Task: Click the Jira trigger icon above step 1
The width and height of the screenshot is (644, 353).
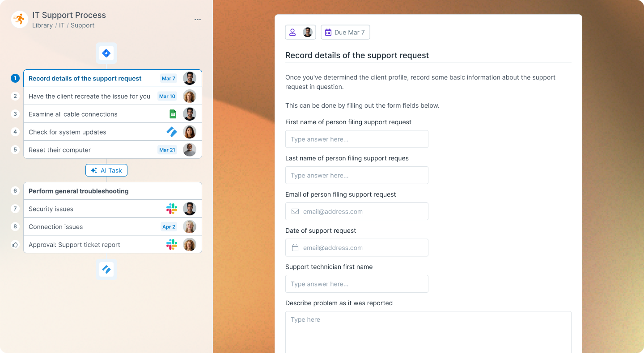Action: (106, 53)
